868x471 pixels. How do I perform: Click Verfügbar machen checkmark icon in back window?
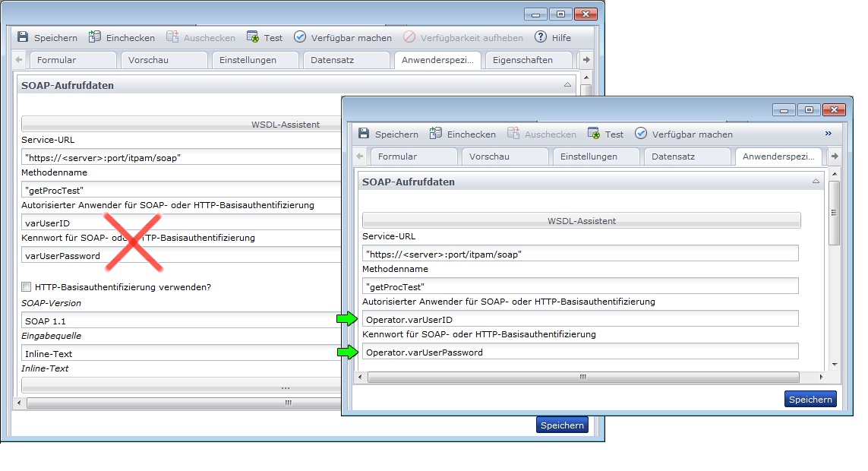tap(299, 36)
